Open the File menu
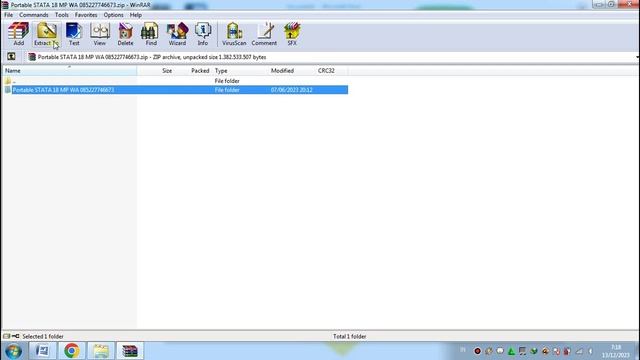 point(9,15)
